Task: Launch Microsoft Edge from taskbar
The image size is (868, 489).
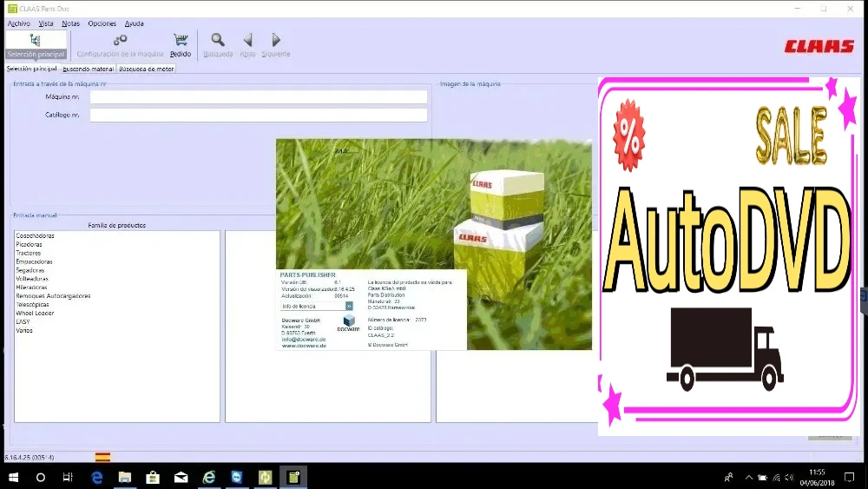Action: tap(97, 477)
